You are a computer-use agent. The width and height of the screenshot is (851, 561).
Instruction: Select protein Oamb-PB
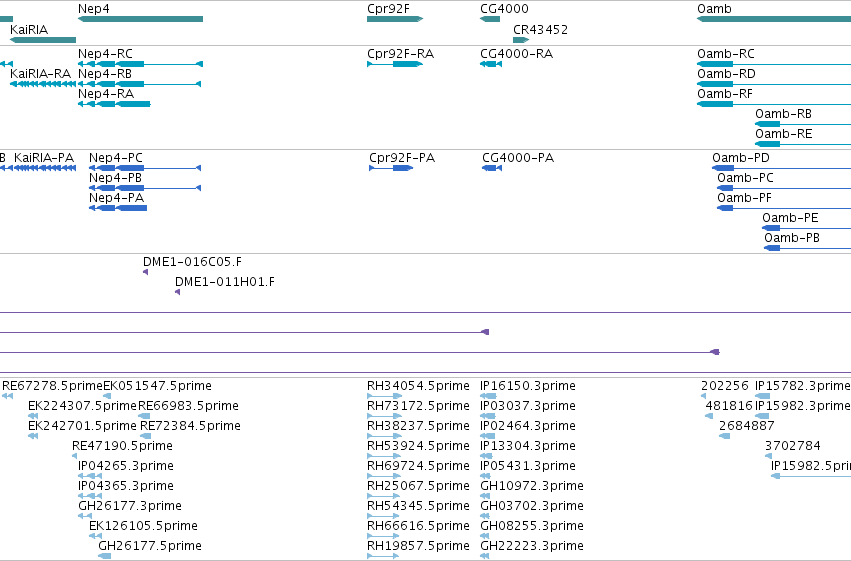point(808,248)
